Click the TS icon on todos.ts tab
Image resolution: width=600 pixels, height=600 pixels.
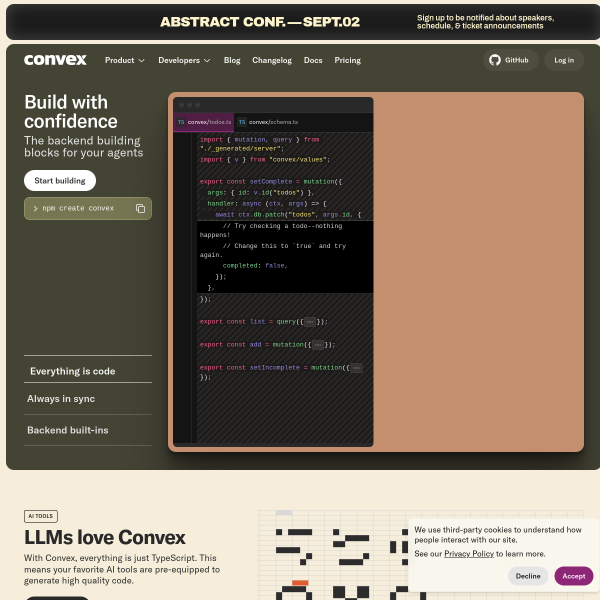(x=181, y=122)
